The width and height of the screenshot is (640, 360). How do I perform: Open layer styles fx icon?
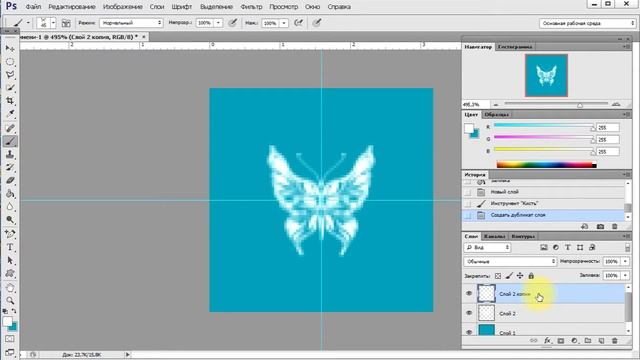(x=547, y=341)
